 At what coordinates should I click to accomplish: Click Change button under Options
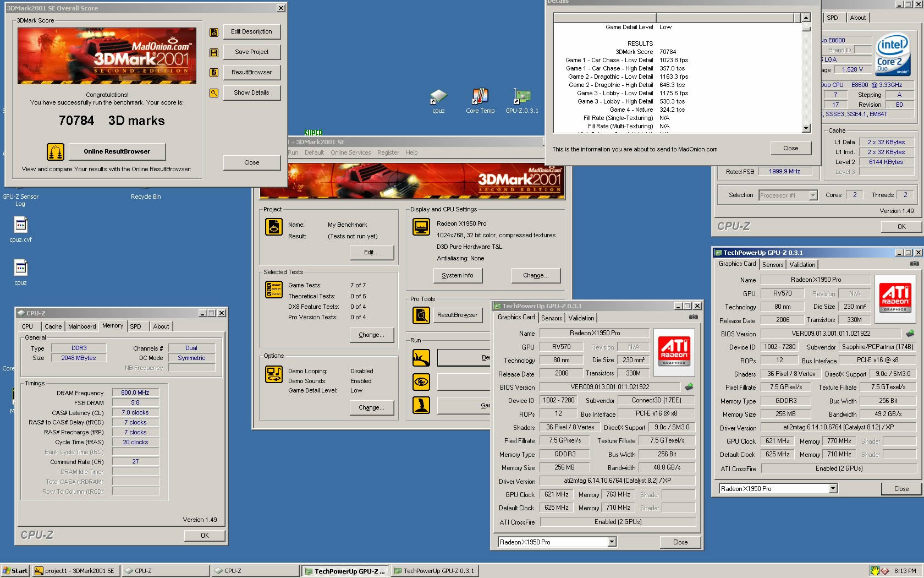[372, 408]
